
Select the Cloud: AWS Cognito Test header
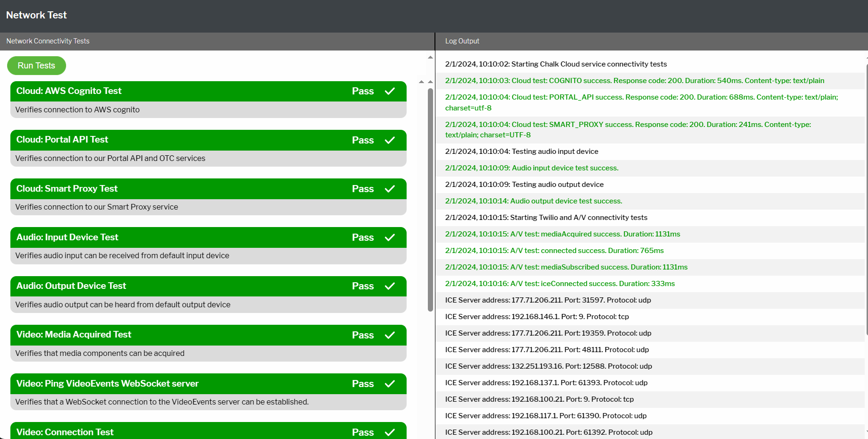click(x=69, y=91)
